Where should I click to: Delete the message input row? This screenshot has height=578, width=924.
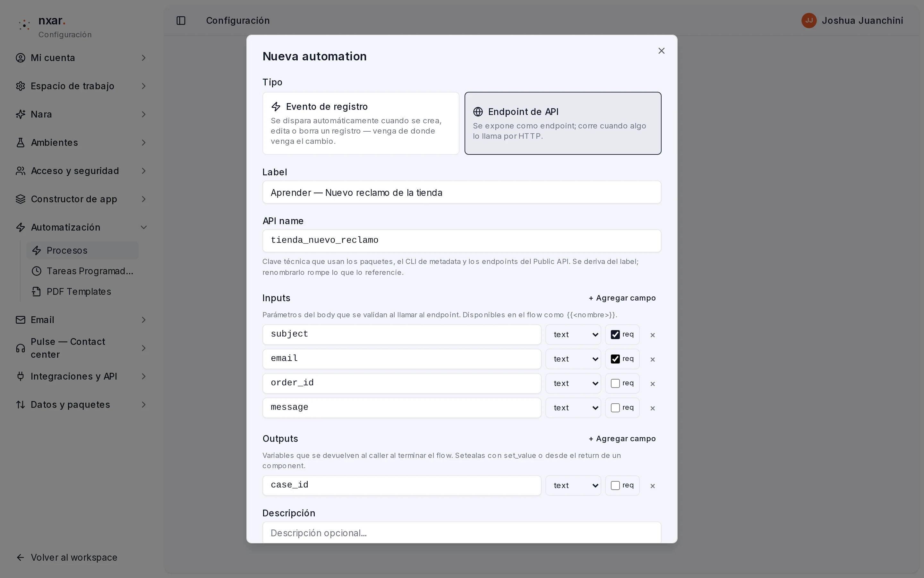pyautogui.click(x=653, y=409)
